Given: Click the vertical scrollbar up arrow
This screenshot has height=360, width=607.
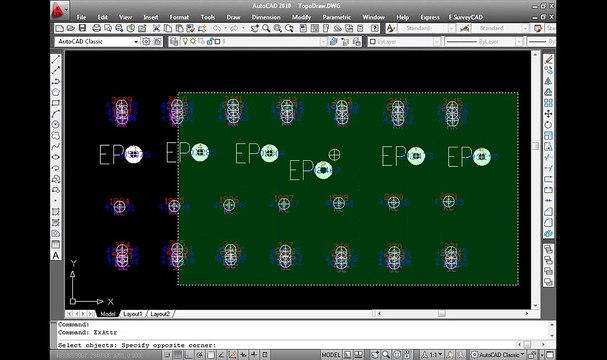Looking at the screenshot, I should pyautogui.click(x=535, y=55).
